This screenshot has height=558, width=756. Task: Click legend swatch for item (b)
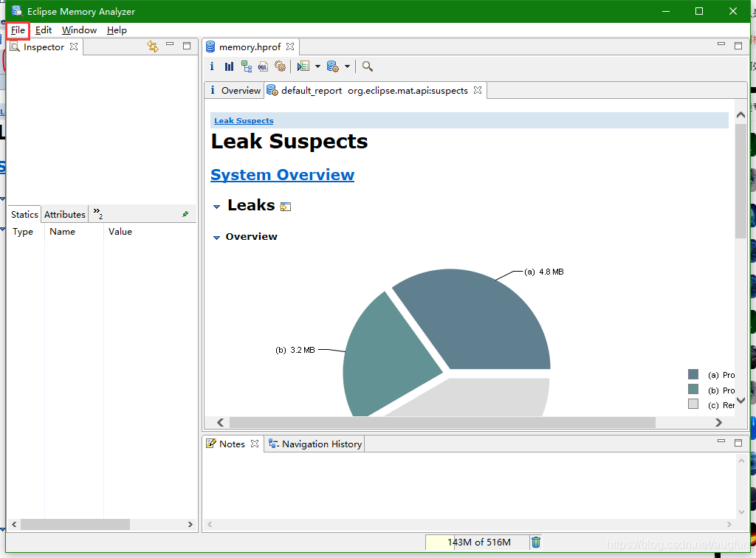click(x=693, y=390)
